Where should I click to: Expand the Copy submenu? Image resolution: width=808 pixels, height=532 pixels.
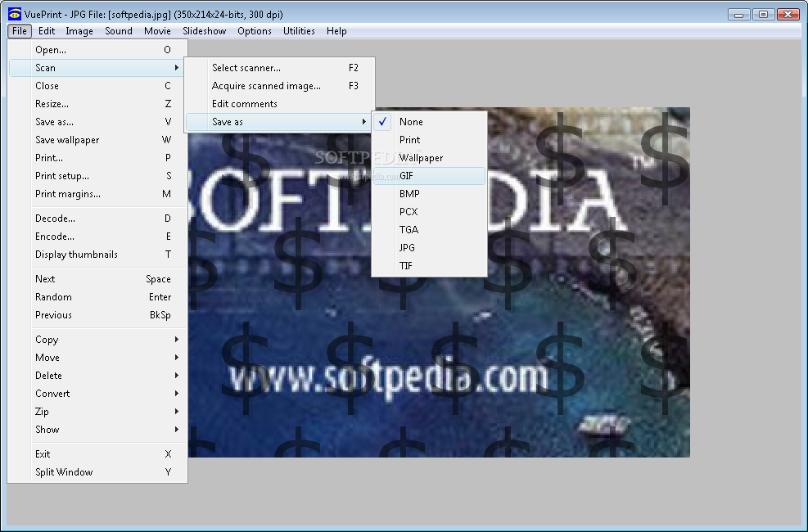[97, 340]
